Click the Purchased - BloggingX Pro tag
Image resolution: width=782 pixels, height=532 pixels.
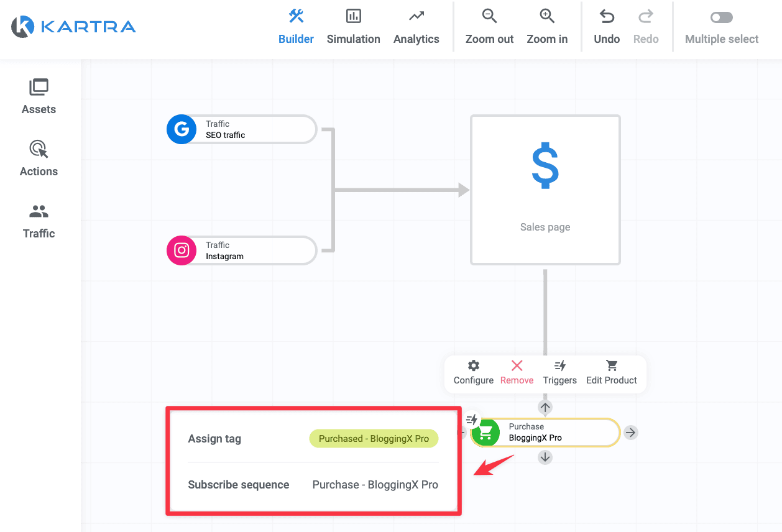(x=374, y=439)
